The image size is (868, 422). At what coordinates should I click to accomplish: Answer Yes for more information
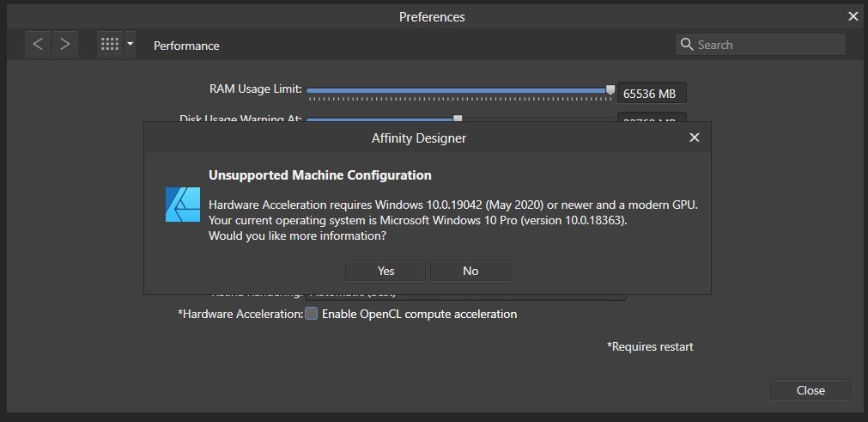(x=385, y=271)
